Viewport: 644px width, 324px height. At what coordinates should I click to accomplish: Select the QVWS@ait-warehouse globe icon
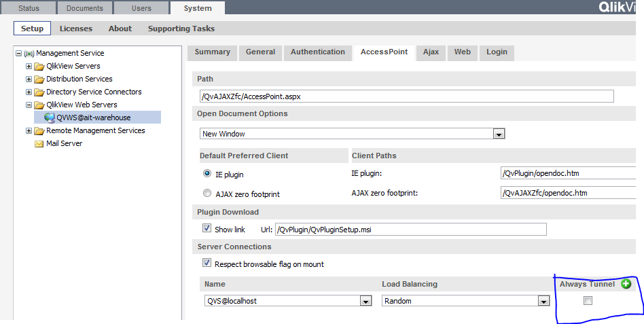[x=50, y=118]
